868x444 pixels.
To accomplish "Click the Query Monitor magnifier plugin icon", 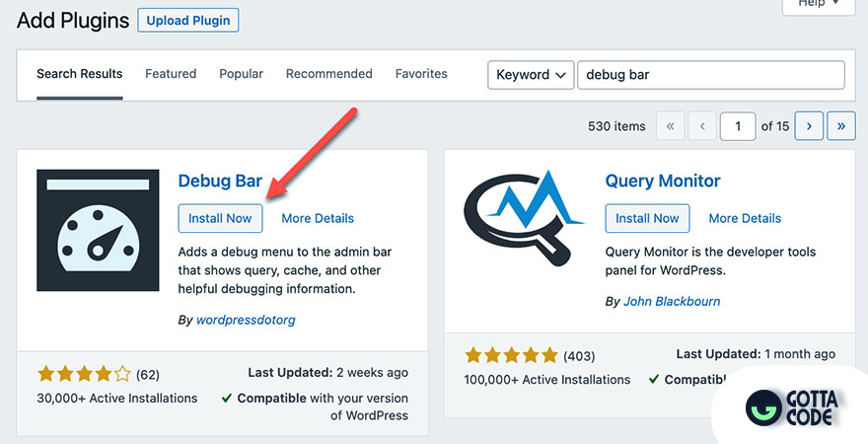I will [x=523, y=219].
